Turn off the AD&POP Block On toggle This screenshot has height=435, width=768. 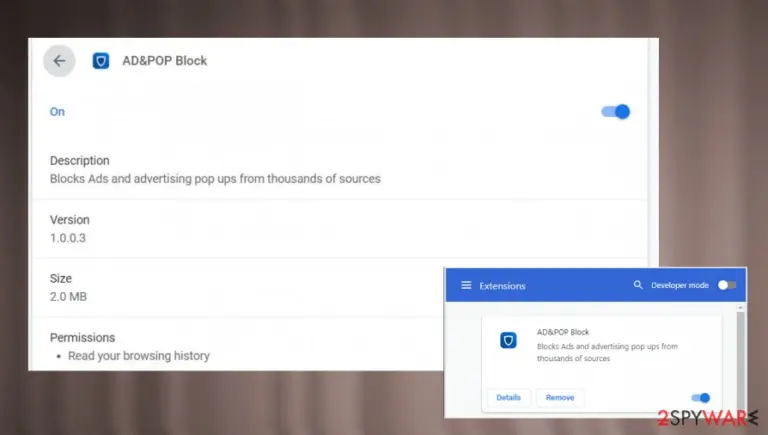616,112
